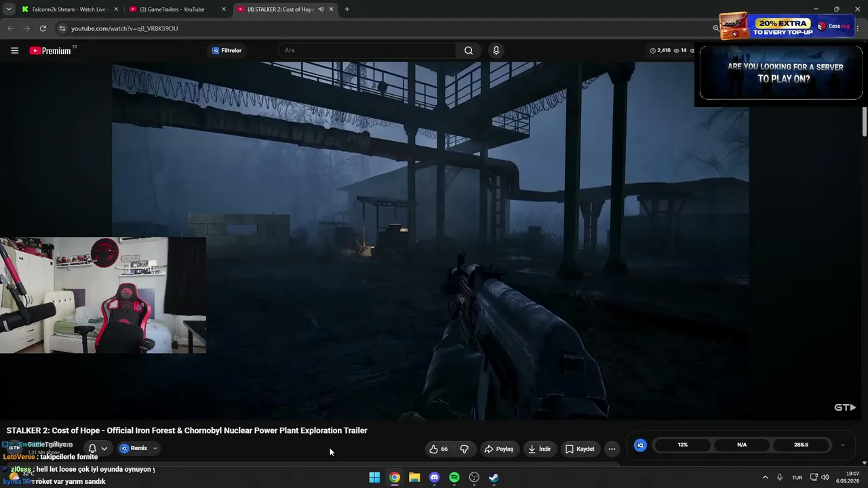Open File Explorer from taskbar
Image resolution: width=868 pixels, height=488 pixels.
tap(414, 478)
